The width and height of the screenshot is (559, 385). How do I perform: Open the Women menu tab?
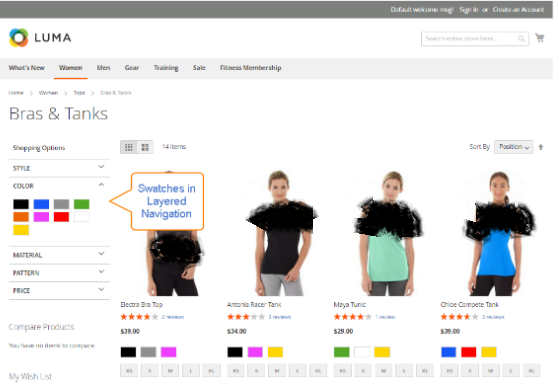[71, 68]
